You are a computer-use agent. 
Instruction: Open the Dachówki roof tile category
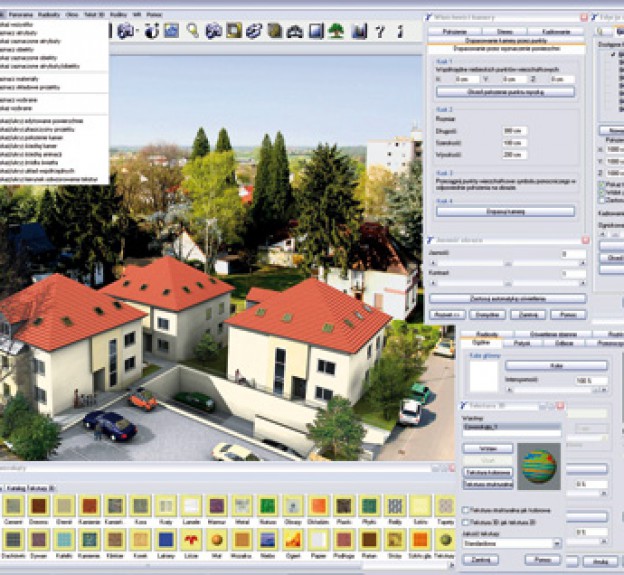click(x=13, y=540)
